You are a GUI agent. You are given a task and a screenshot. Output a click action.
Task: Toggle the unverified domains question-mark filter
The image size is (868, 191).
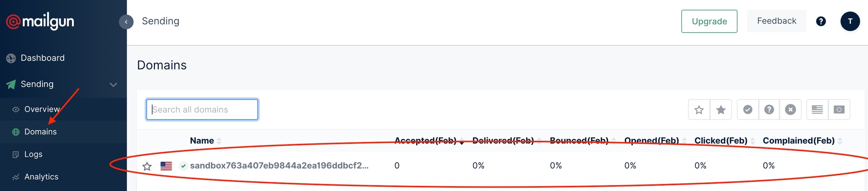coord(769,110)
